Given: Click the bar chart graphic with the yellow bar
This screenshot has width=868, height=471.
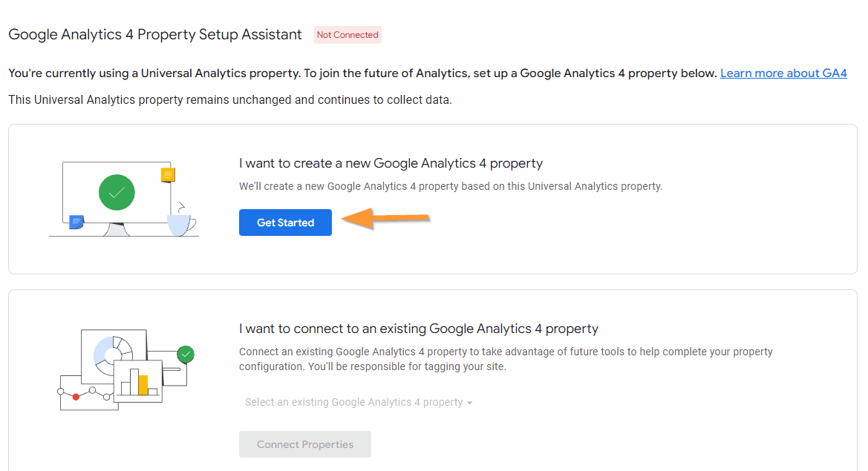Looking at the screenshot, I should coord(138,381).
